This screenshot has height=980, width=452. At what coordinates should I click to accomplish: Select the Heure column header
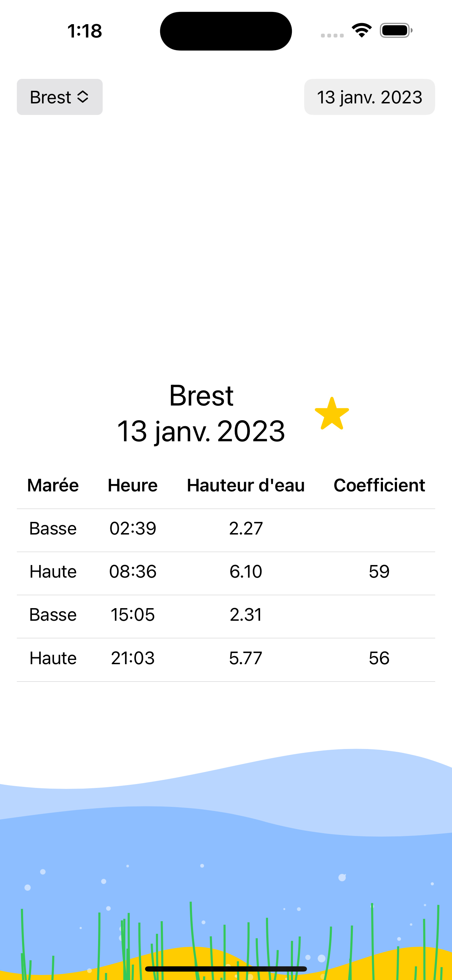(132, 485)
